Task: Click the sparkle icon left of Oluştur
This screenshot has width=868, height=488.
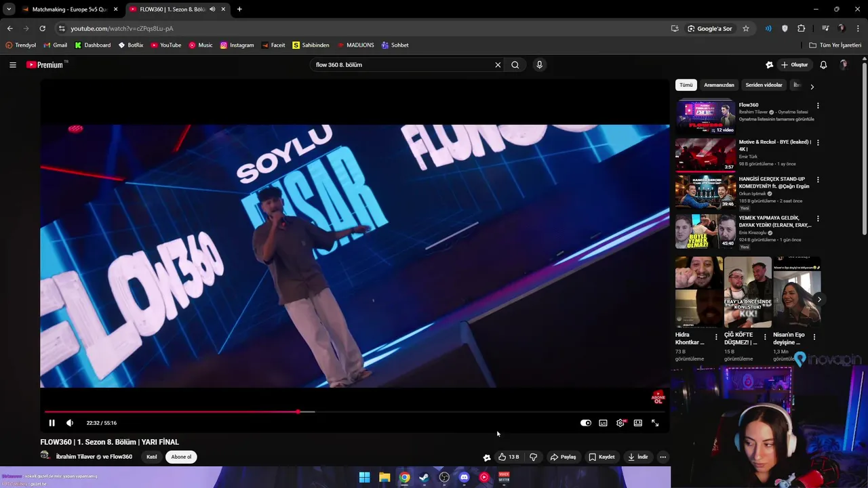Action: coord(769,65)
